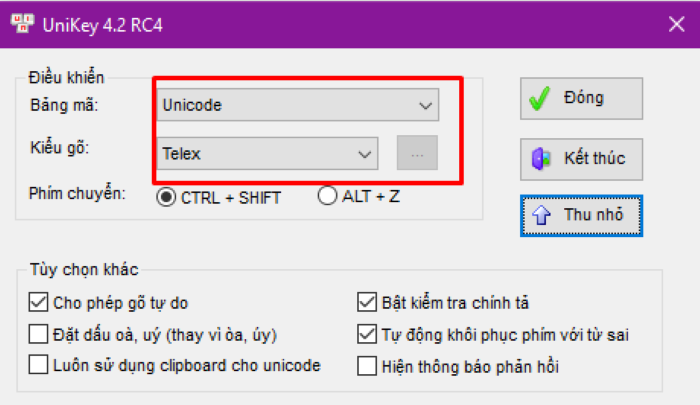This screenshot has width=700, height=405.
Task: Enable Đặt dấu oà, uý option
Action: (x=39, y=334)
